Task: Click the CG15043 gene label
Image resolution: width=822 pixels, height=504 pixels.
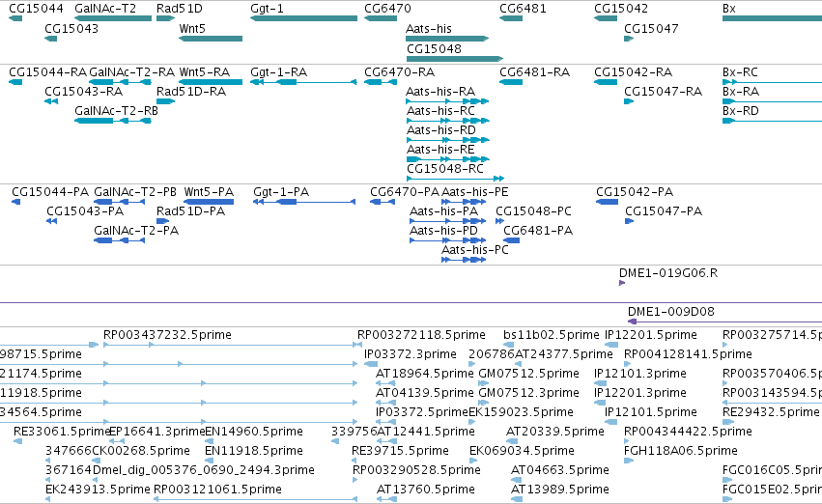Action: pos(71,29)
